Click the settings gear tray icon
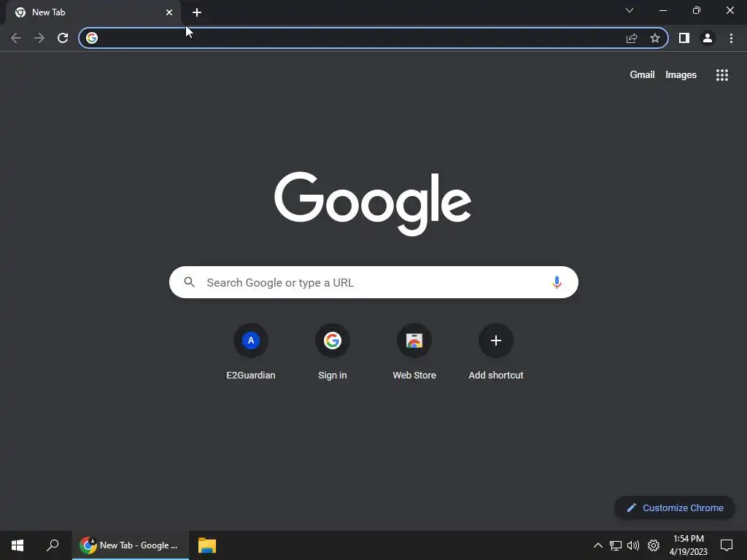The image size is (747, 560). [654, 545]
